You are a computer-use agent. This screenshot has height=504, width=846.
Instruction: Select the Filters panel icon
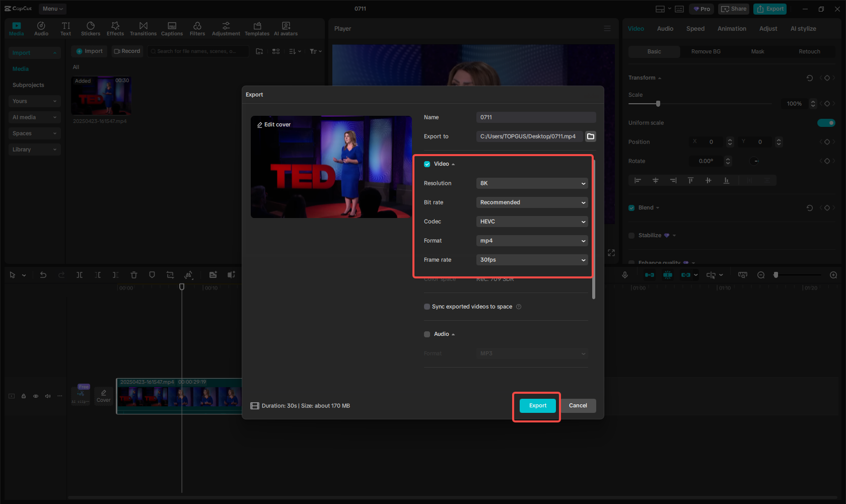click(197, 28)
